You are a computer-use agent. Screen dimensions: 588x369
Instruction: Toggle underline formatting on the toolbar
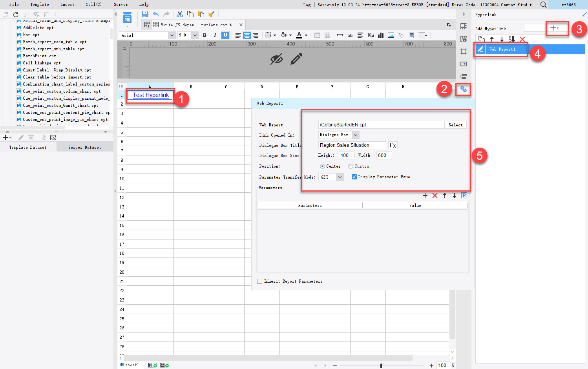[x=224, y=35]
